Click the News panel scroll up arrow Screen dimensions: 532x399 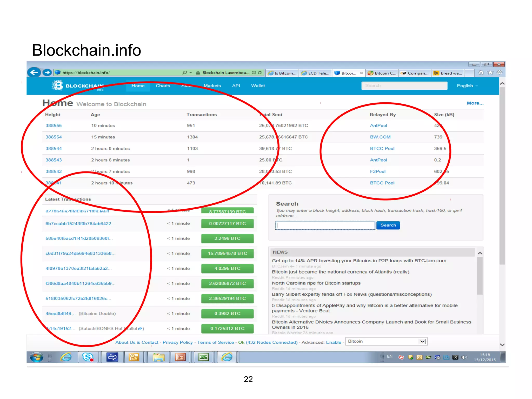480,253
